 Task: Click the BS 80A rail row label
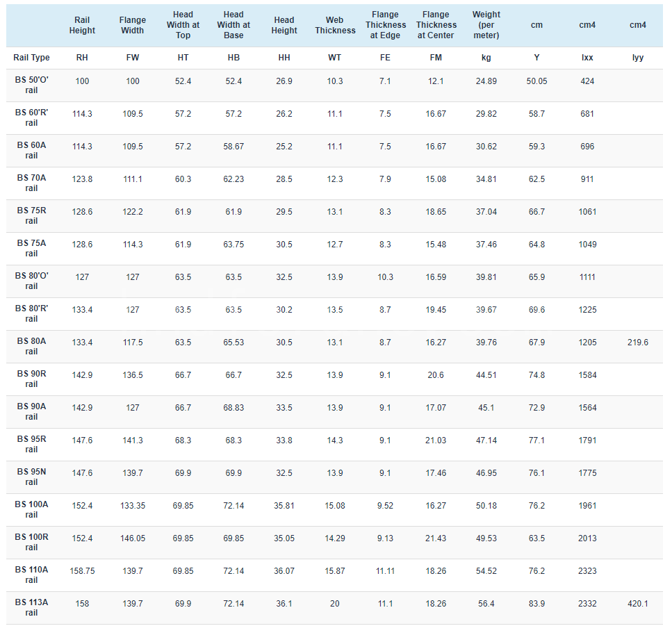click(x=31, y=346)
